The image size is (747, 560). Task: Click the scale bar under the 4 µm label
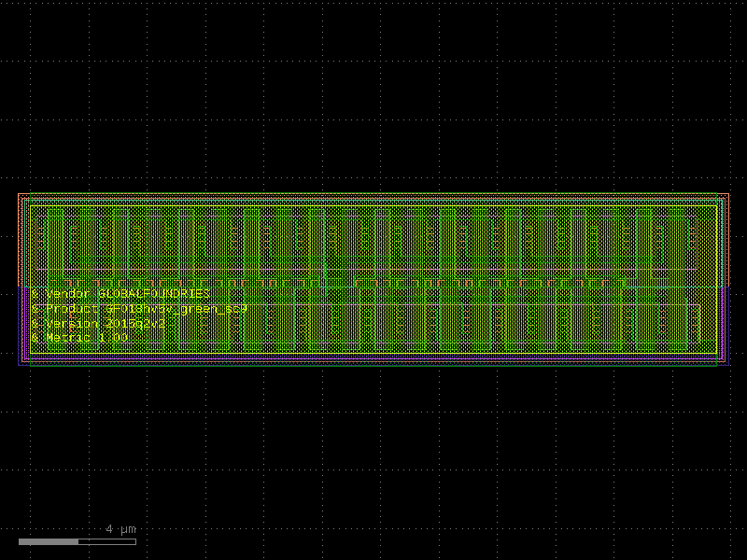(x=78, y=542)
